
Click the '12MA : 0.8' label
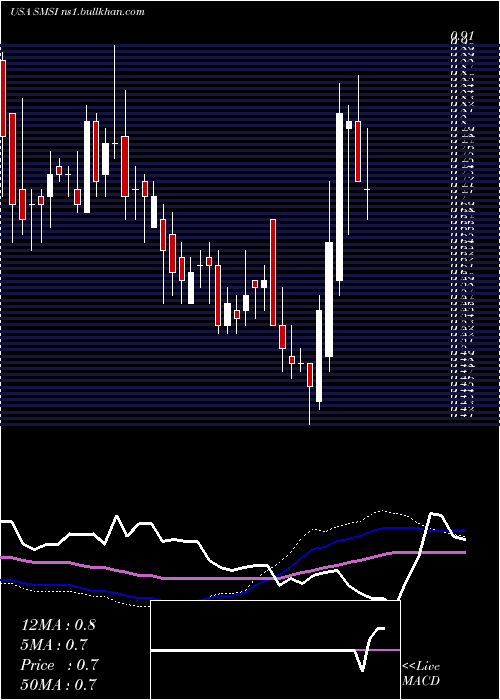click(x=58, y=625)
